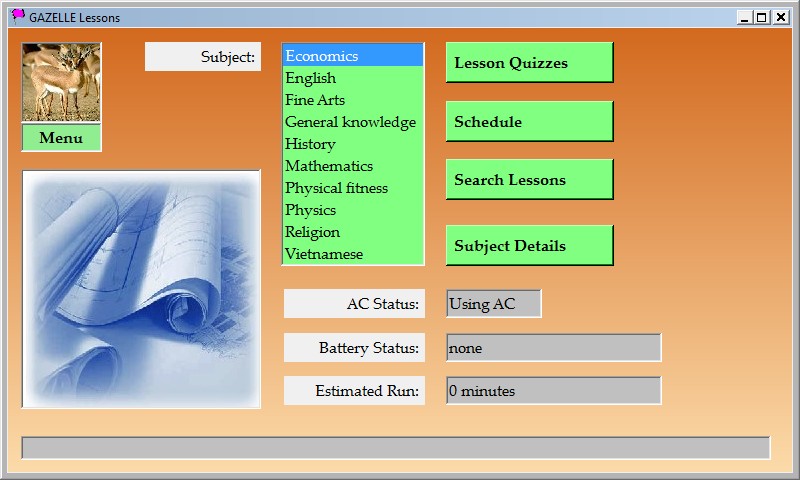Click the Estimated Run field showing 0 minutes
This screenshot has width=800, height=480.
(x=554, y=391)
